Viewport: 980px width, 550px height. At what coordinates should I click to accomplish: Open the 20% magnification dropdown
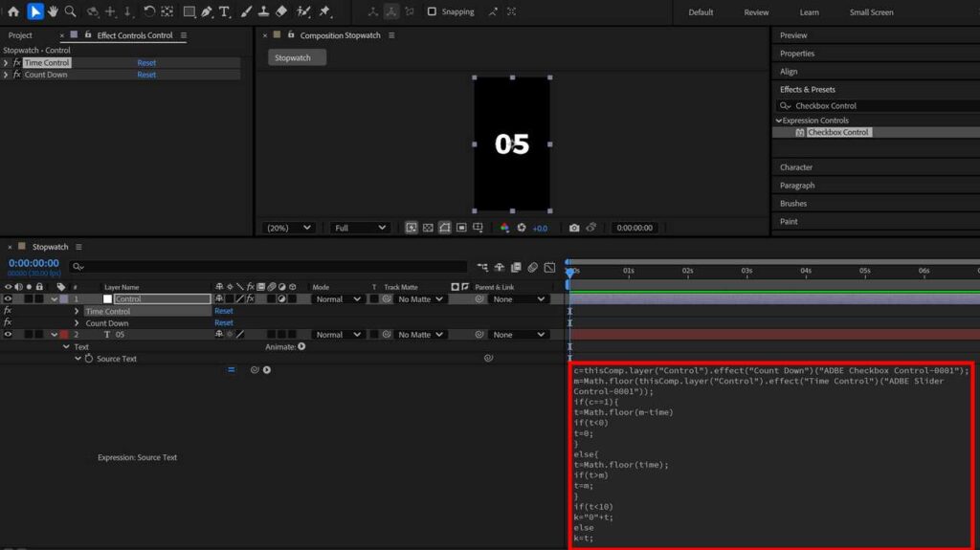point(288,228)
